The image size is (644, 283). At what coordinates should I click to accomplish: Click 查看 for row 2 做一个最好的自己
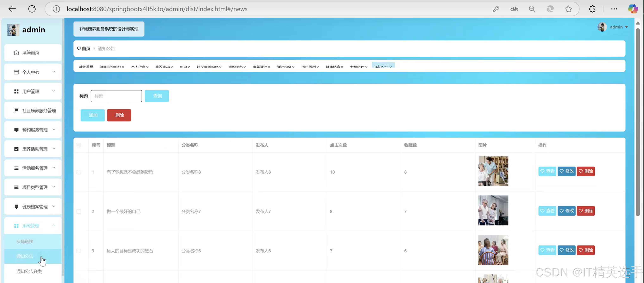(547, 211)
